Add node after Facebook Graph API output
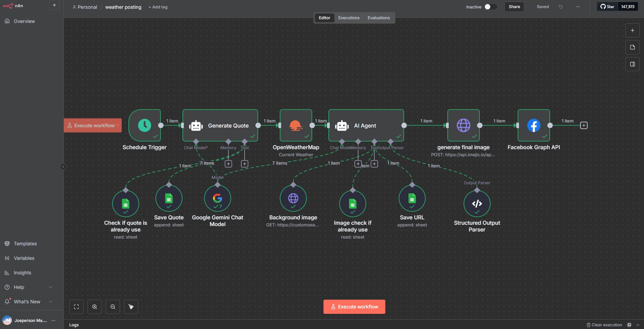The height and width of the screenshot is (329, 644). coord(584,126)
